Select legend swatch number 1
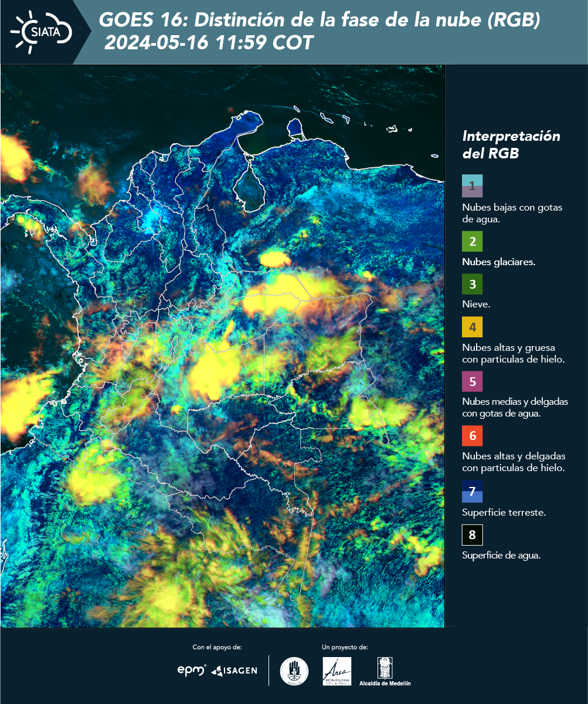This screenshot has height=704, width=588. coord(472,185)
